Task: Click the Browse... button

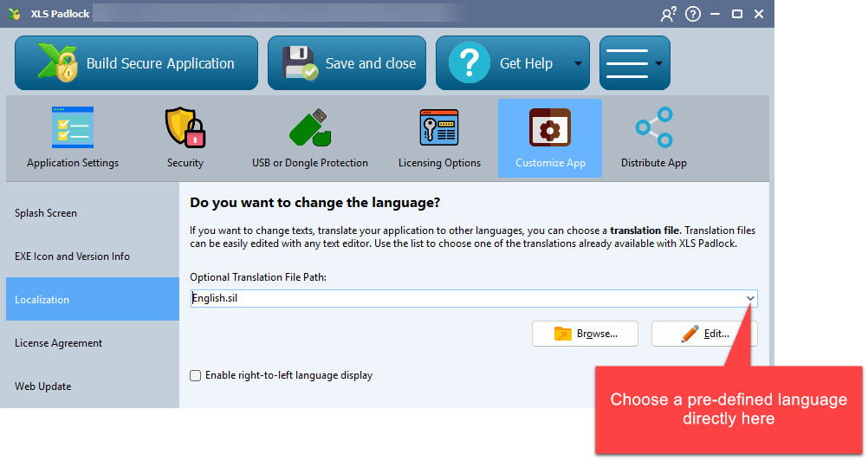Action: click(585, 334)
